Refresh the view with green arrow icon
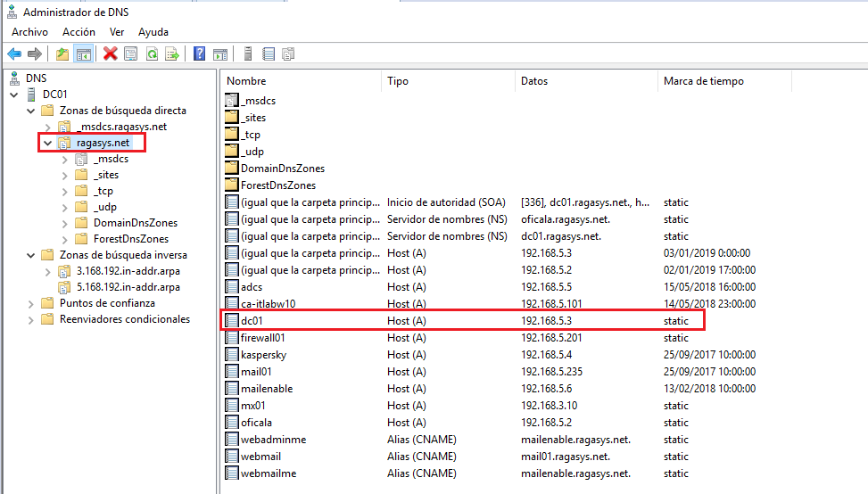This screenshot has width=868, height=494. [x=152, y=54]
